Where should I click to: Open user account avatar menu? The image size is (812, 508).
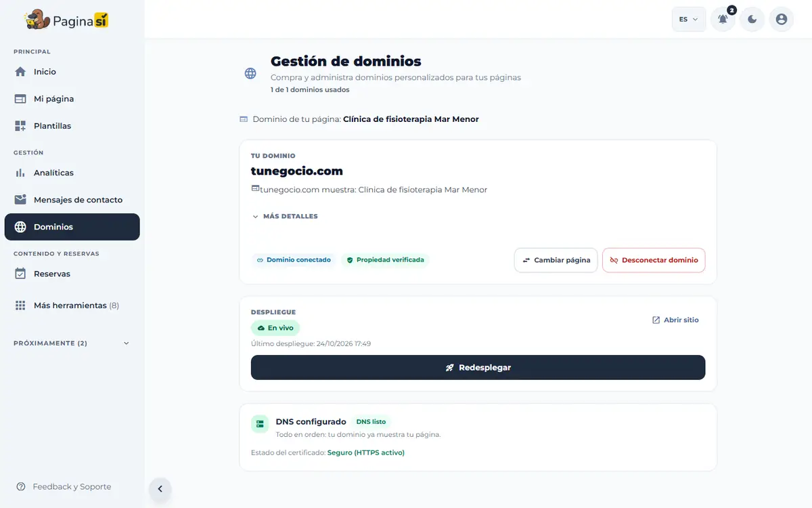[x=782, y=19]
